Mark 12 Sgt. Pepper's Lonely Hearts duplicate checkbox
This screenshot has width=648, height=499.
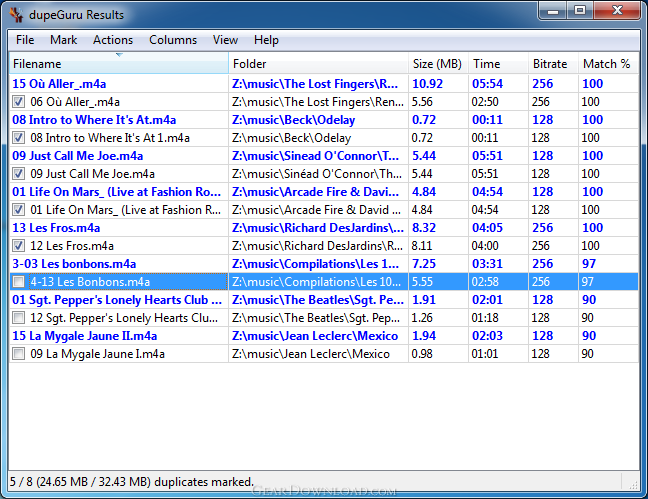(19, 318)
